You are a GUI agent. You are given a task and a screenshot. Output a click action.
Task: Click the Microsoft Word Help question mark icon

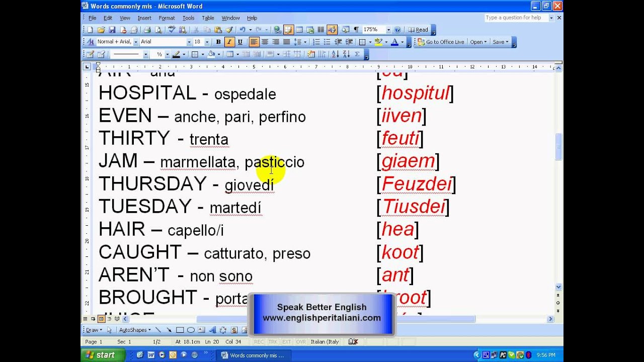(x=397, y=30)
